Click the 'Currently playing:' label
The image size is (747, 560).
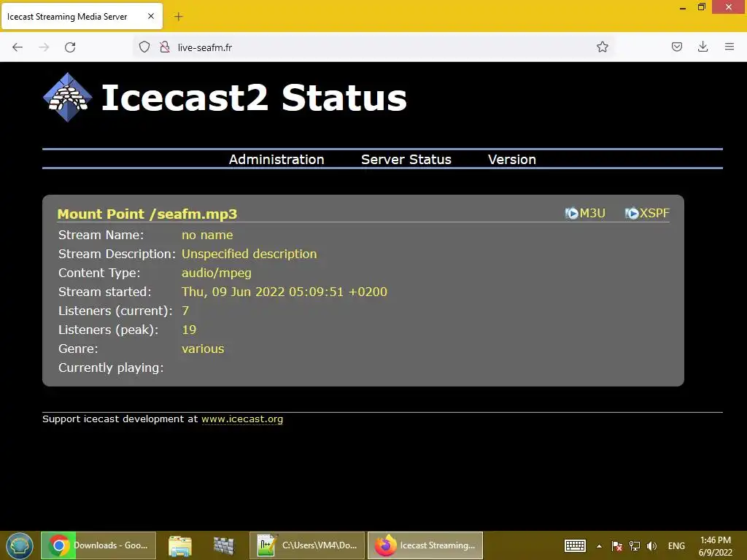coord(111,367)
